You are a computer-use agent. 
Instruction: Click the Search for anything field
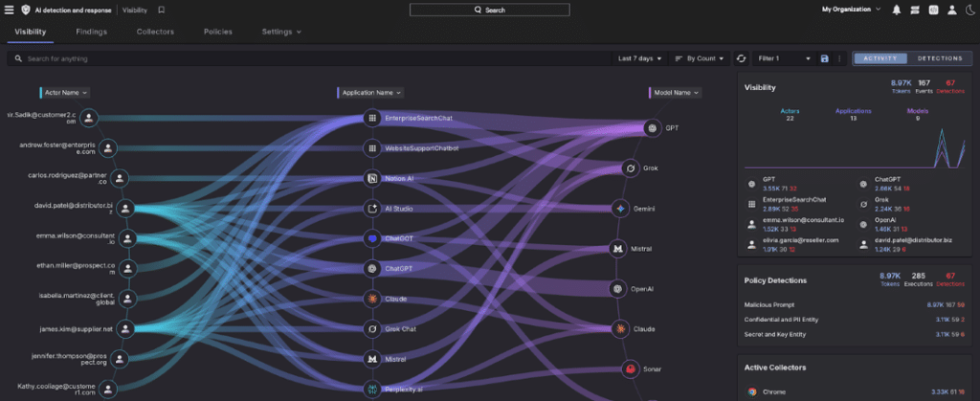306,58
